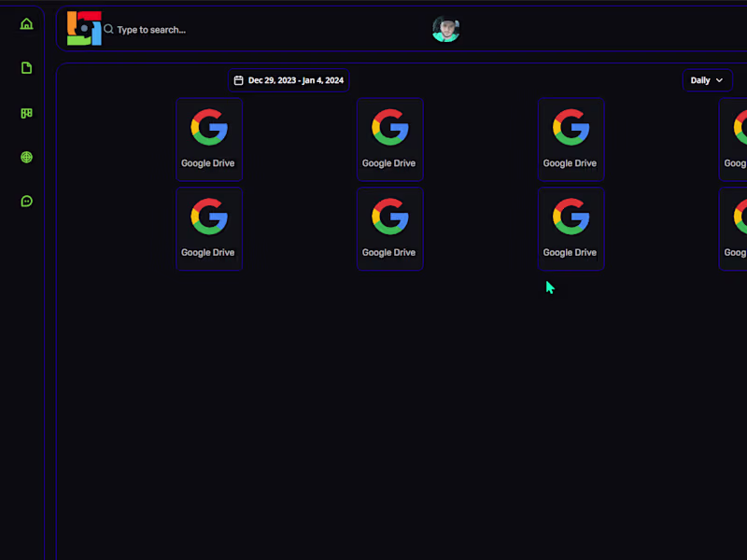Open the bottom-left Google Drive card
The width and height of the screenshot is (747, 560).
point(209,229)
